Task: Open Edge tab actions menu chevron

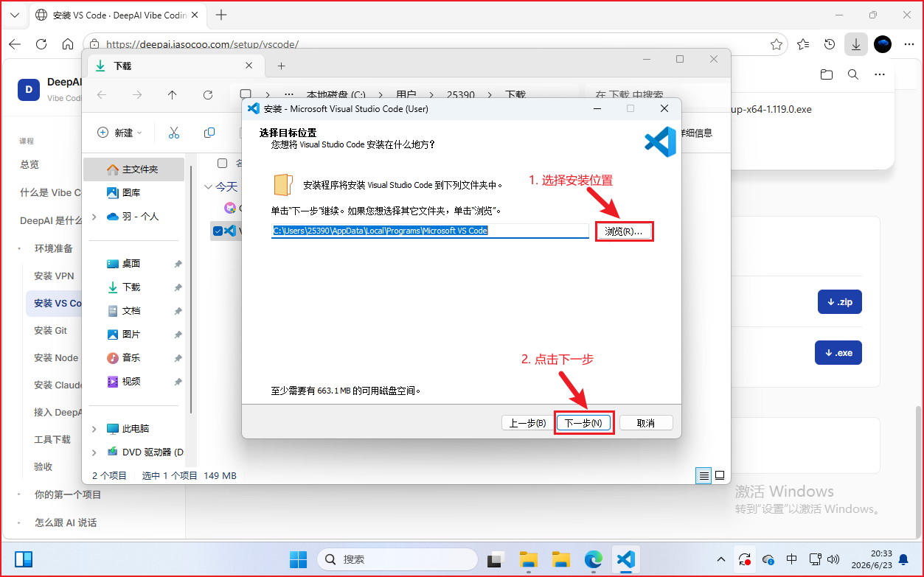Action: coord(14,15)
